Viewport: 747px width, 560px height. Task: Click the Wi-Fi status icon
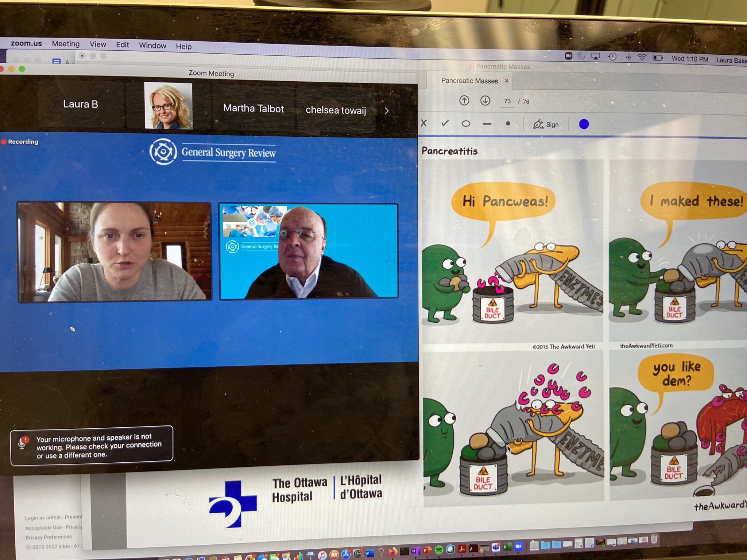point(642,57)
